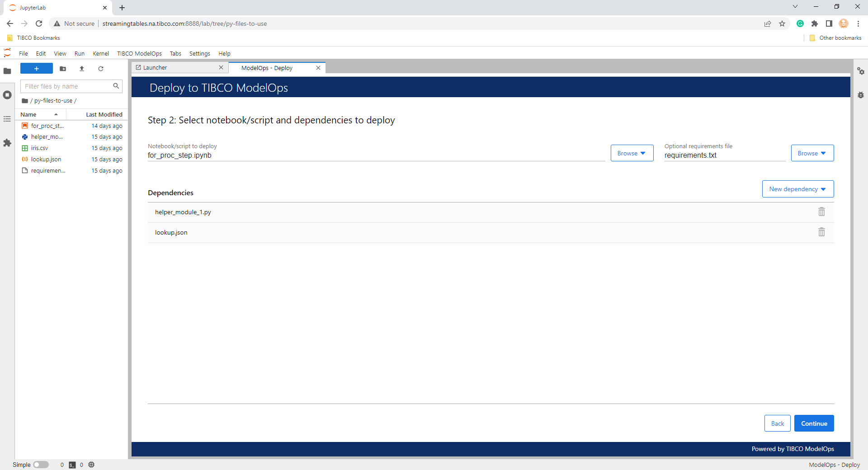This screenshot has height=470, width=868.
Task: Open the Property Inspector on right sidebar
Action: coord(861,71)
